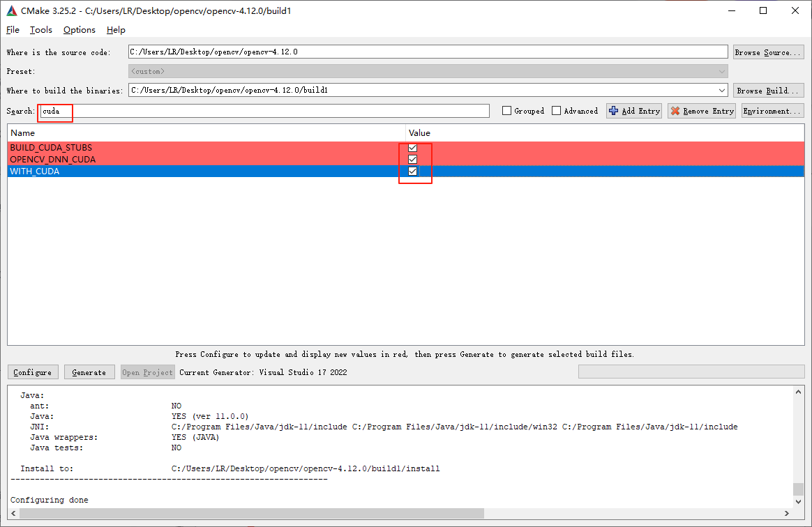The image size is (812, 527).
Task: Enable the Advanced checkbox
Action: tap(556, 111)
